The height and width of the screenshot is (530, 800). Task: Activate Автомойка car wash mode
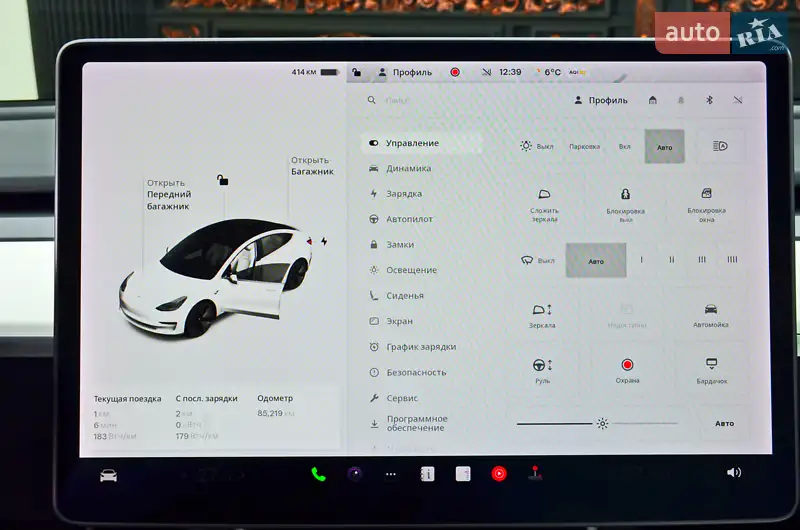tap(711, 315)
